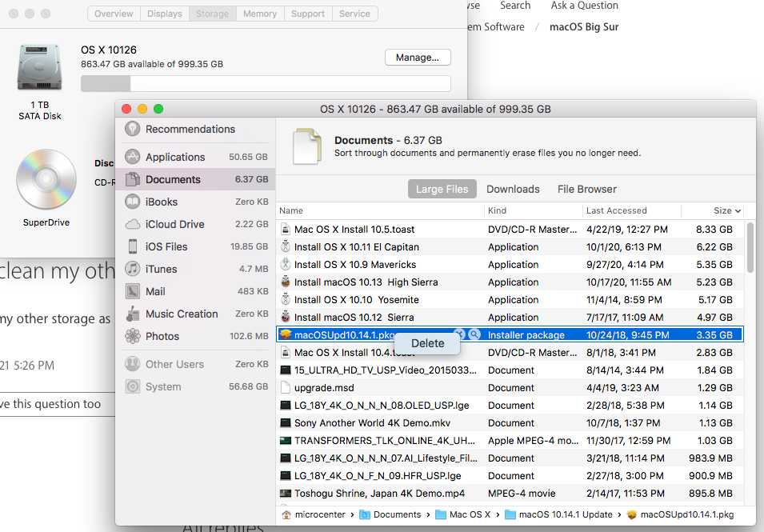Click the Documents folder in path bar
764x532 pixels.
pyautogui.click(x=390, y=514)
